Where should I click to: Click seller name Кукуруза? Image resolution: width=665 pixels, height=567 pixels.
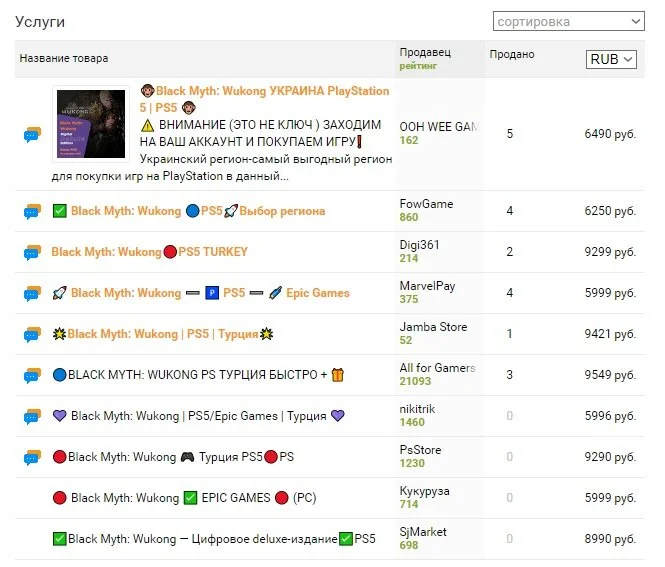pos(425,491)
